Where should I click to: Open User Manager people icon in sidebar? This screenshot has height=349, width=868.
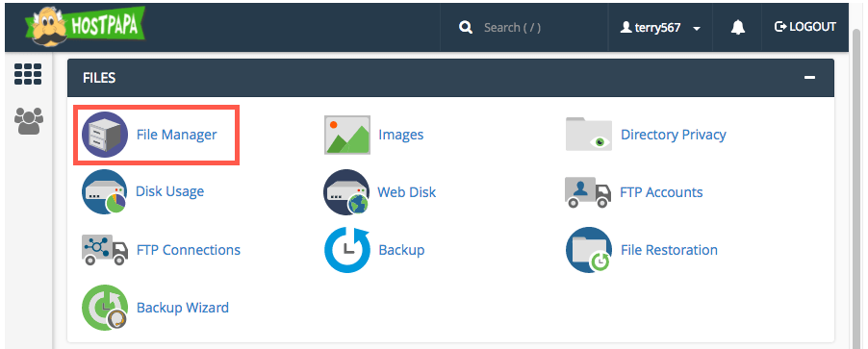(28, 121)
